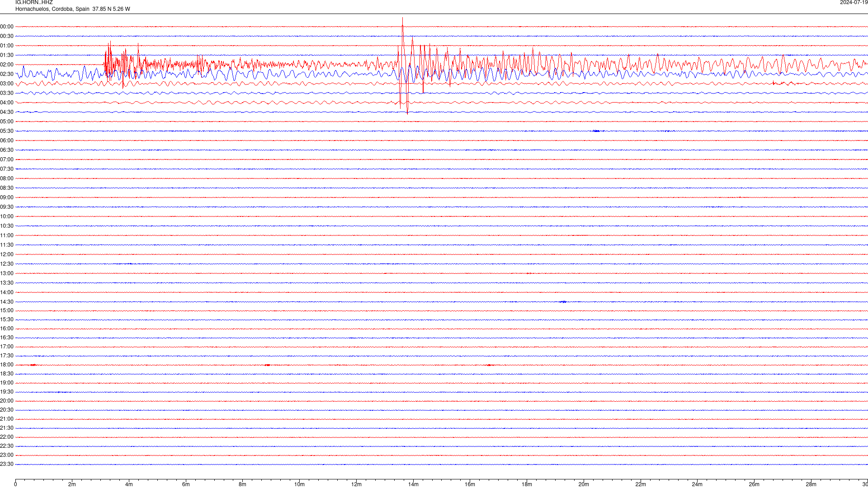
Task: Select the 02:30 time row label
Action: tap(7, 74)
